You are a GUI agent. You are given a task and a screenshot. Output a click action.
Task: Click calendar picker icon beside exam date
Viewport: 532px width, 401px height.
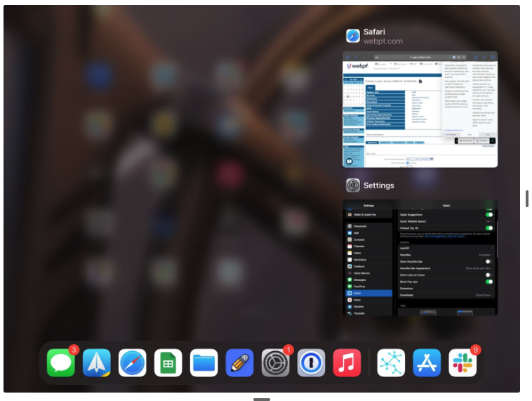(x=432, y=159)
